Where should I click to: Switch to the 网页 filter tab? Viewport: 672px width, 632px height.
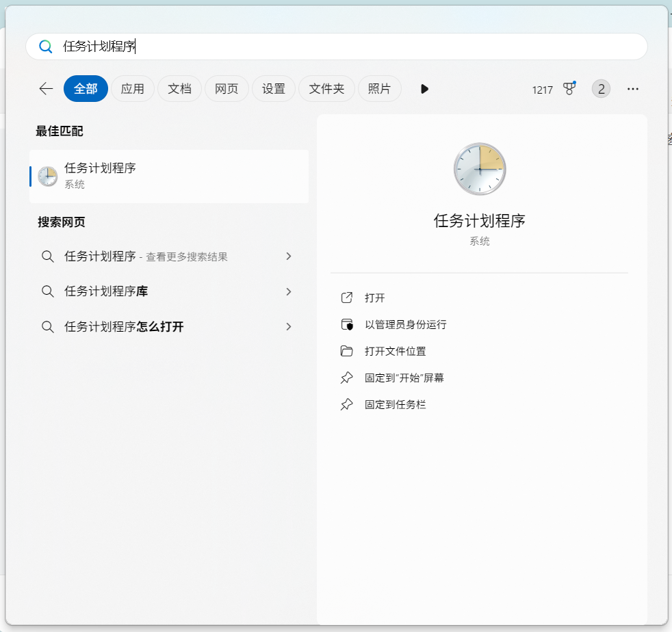coord(227,89)
